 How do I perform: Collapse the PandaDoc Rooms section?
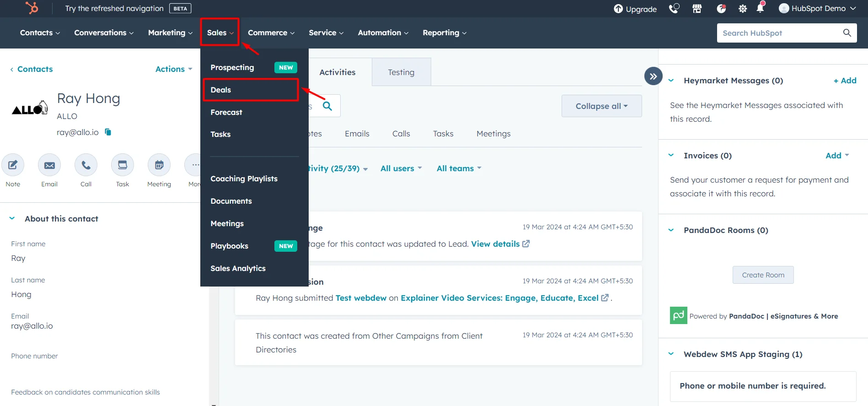tap(671, 230)
